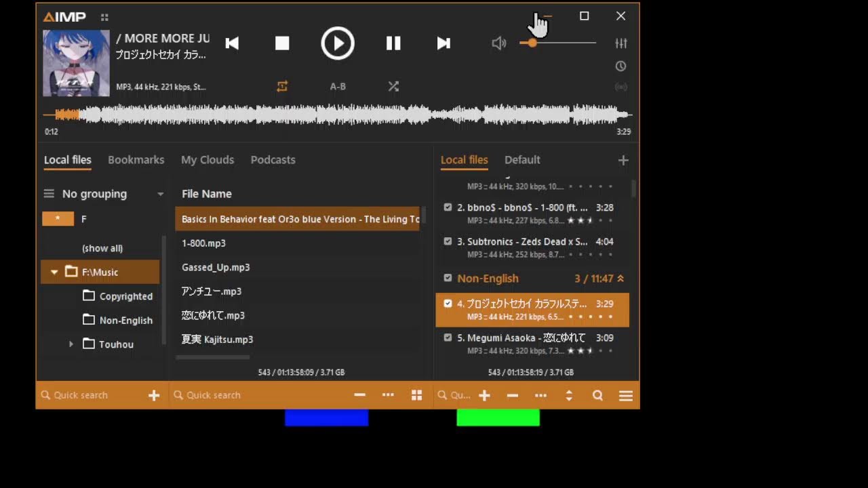Viewport: 868px width, 488px height.
Task: Toggle checkbox for track 4 プロジェクトセカイ
Action: tap(448, 304)
